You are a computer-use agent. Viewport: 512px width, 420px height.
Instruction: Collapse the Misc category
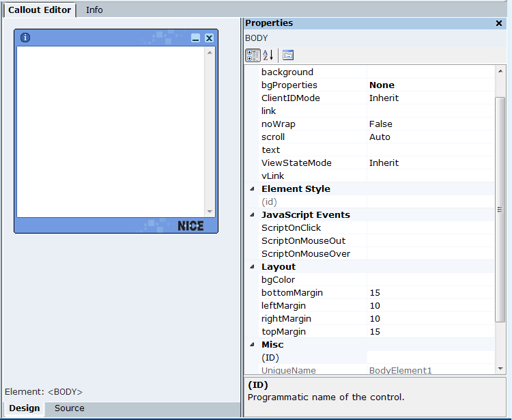click(252, 345)
